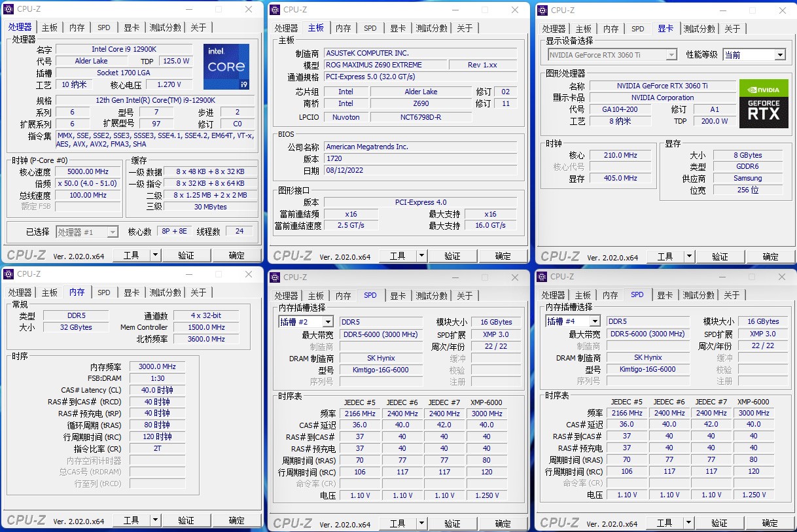
Task: Click 验证 in the memory window
Action: (186, 521)
